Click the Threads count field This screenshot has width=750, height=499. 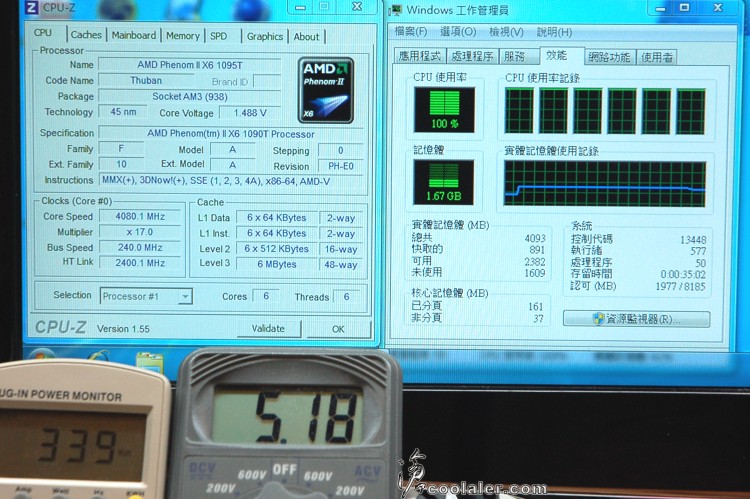(347, 297)
